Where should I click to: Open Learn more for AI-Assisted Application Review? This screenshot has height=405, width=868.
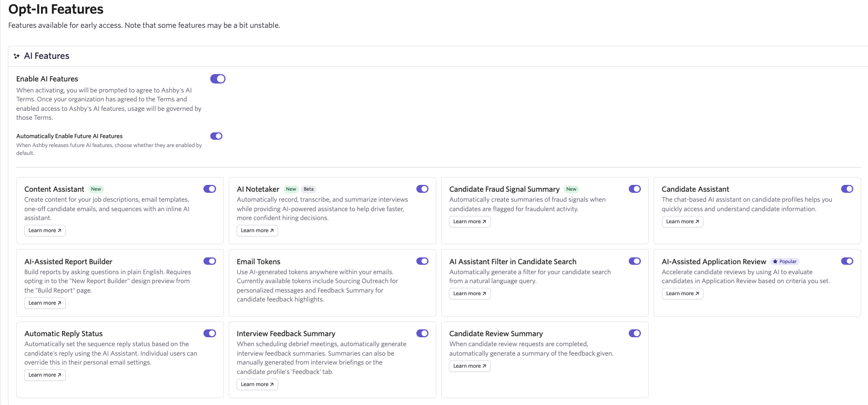pyautogui.click(x=682, y=294)
